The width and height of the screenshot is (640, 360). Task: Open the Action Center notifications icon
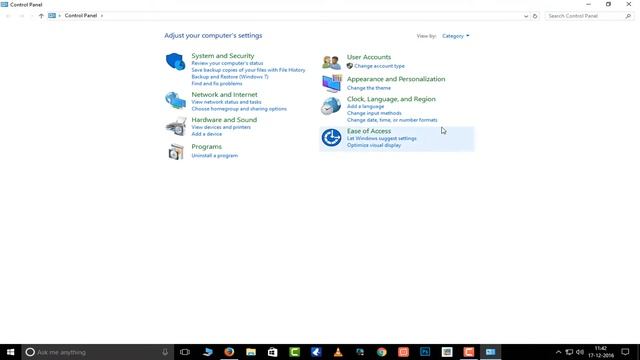[625, 352]
